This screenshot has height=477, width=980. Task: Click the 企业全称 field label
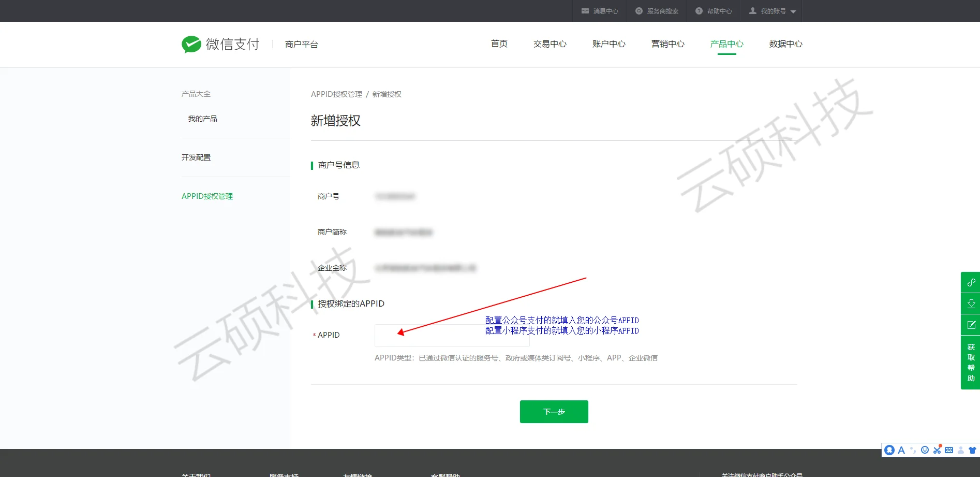(x=332, y=268)
